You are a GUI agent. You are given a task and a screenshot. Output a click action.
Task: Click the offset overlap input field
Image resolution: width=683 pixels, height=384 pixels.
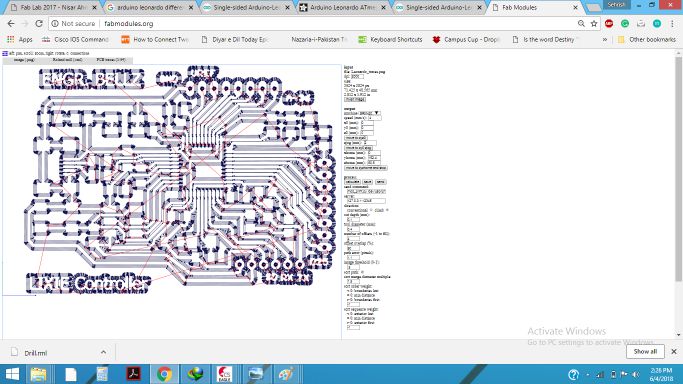tap(353, 248)
